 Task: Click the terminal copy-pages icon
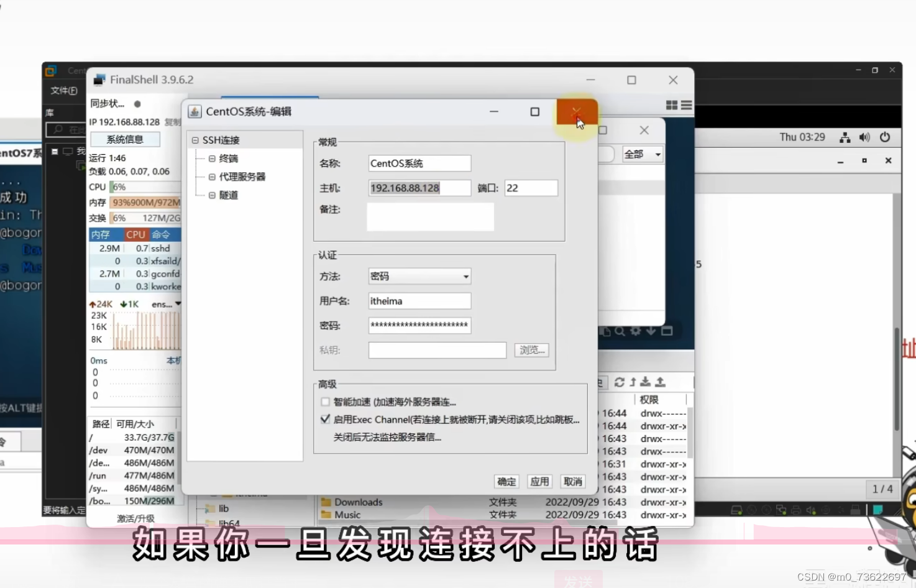605,331
